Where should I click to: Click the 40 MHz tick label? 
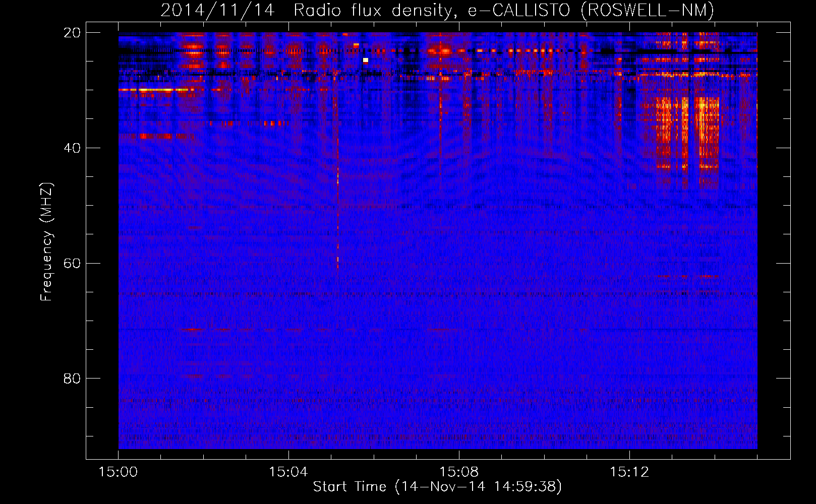tap(72, 148)
